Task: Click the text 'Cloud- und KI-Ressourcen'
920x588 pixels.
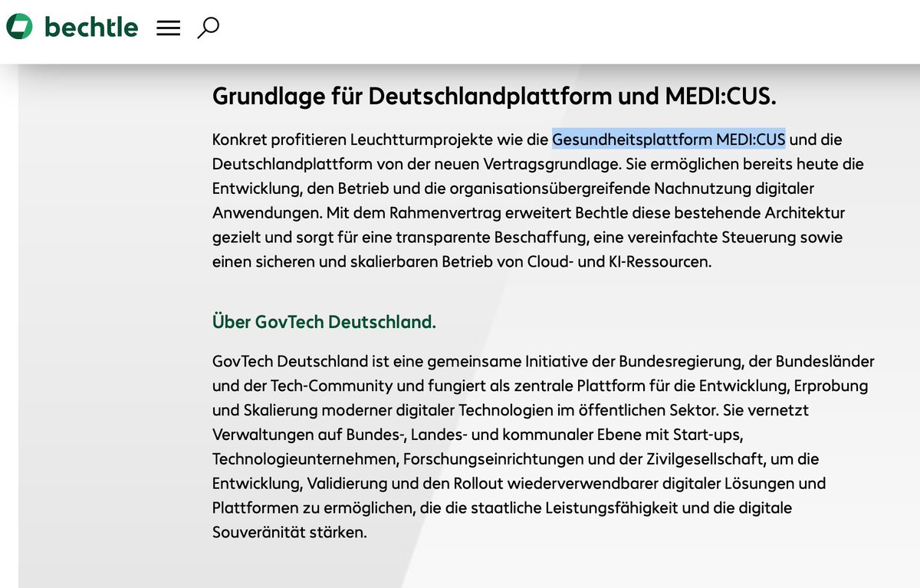Action: [619, 261]
